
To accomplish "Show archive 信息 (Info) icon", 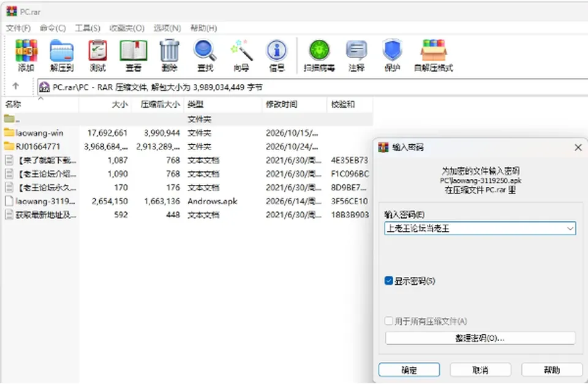I will [x=277, y=55].
